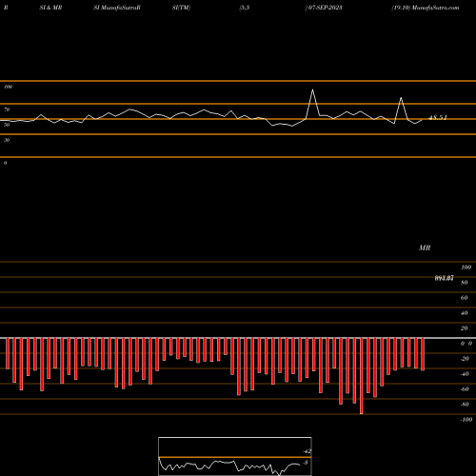Click the '-20' label on the MR axis

pos(465,359)
